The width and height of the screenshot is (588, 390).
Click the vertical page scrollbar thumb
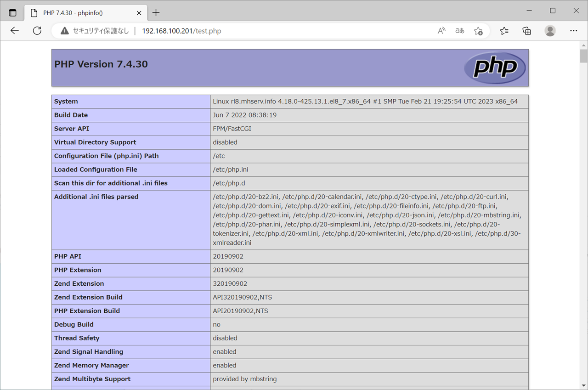tap(583, 56)
